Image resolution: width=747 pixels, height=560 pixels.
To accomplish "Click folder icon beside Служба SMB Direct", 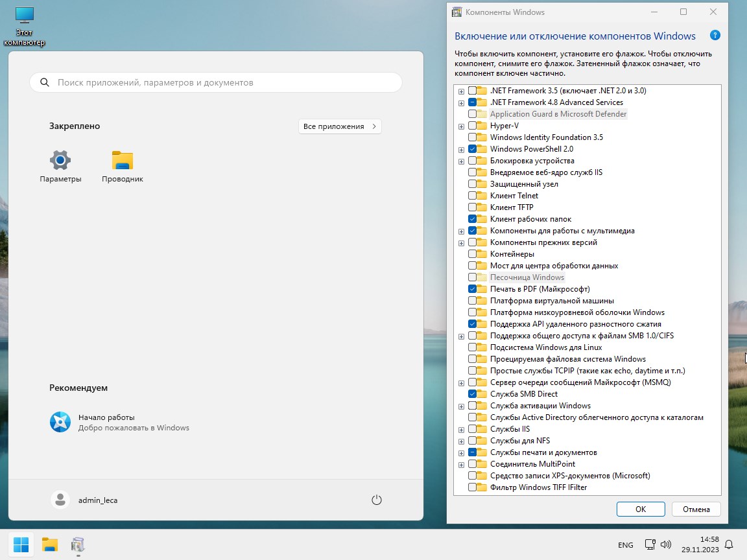I will [482, 394].
